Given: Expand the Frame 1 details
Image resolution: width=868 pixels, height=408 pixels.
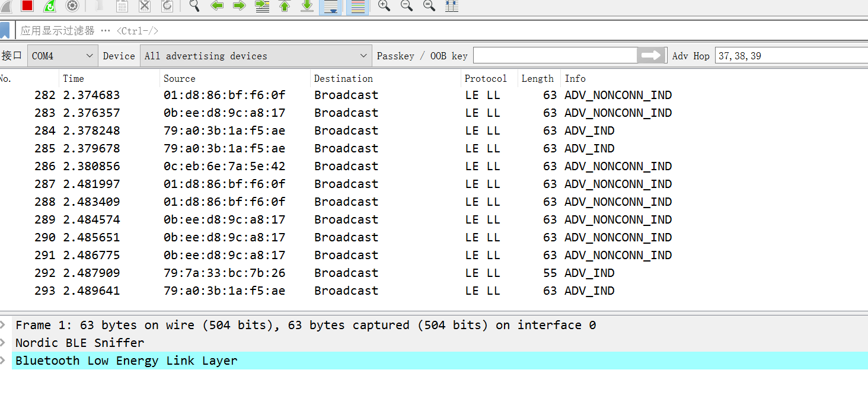Looking at the screenshot, I should coord(5,324).
